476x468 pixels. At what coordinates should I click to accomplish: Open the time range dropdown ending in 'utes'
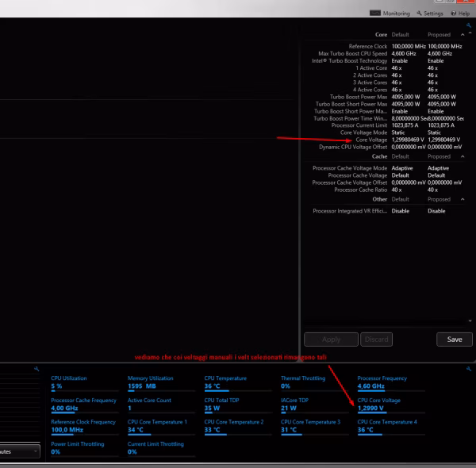[19, 451]
